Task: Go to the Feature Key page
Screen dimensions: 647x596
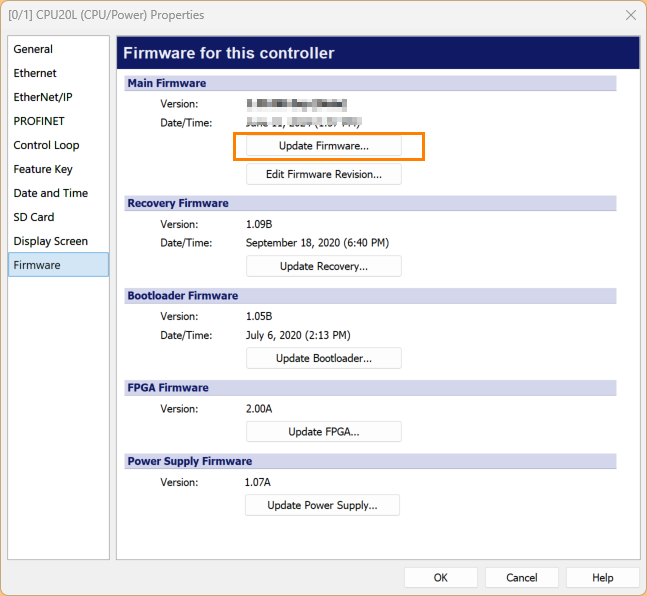Action: click(x=43, y=169)
